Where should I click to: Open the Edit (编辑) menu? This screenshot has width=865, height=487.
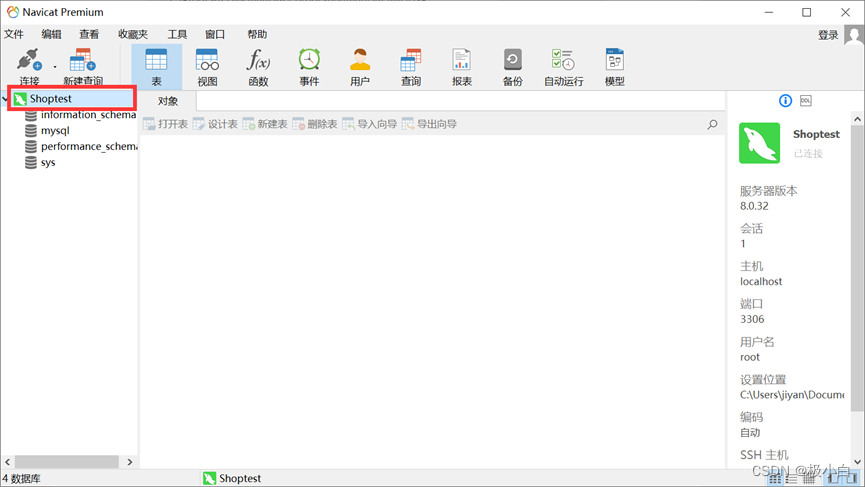click(x=51, y=34)
